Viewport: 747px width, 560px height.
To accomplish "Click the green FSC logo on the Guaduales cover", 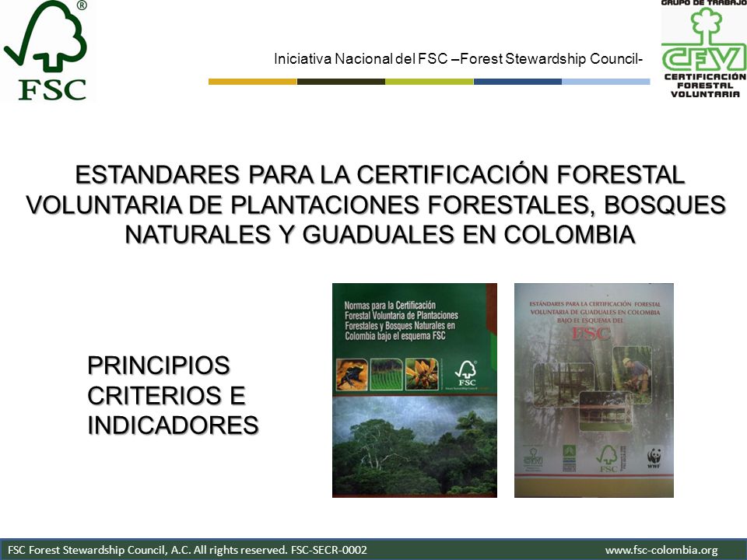I will (x=608, y=459).
